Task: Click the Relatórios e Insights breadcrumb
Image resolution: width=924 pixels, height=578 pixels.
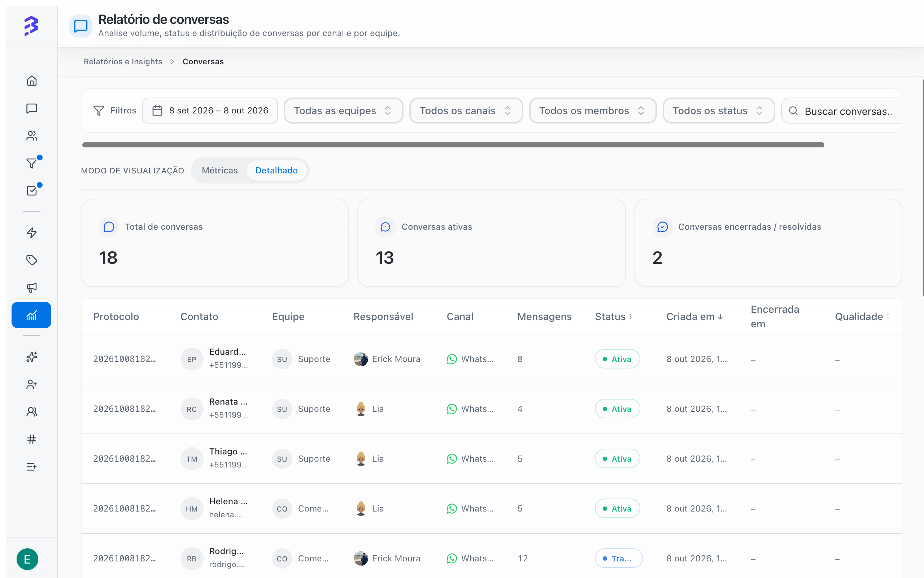Action: (123, 61)
